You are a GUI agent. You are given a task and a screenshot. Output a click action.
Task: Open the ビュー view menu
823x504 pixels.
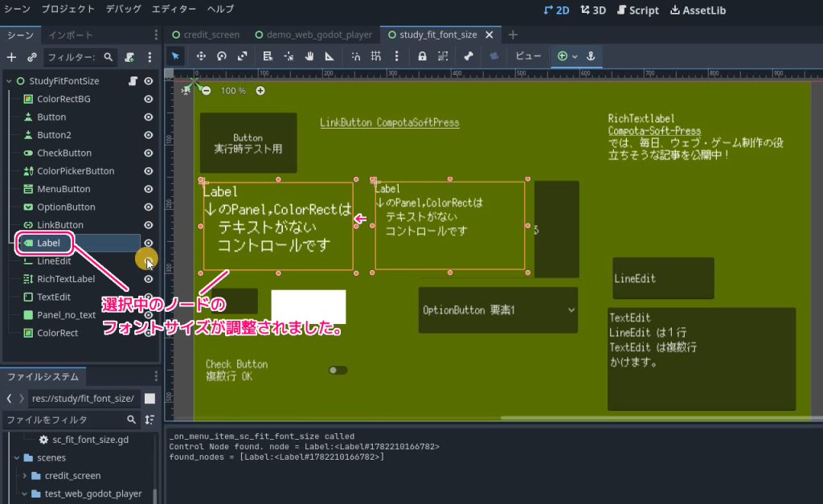tap(528, 56)
